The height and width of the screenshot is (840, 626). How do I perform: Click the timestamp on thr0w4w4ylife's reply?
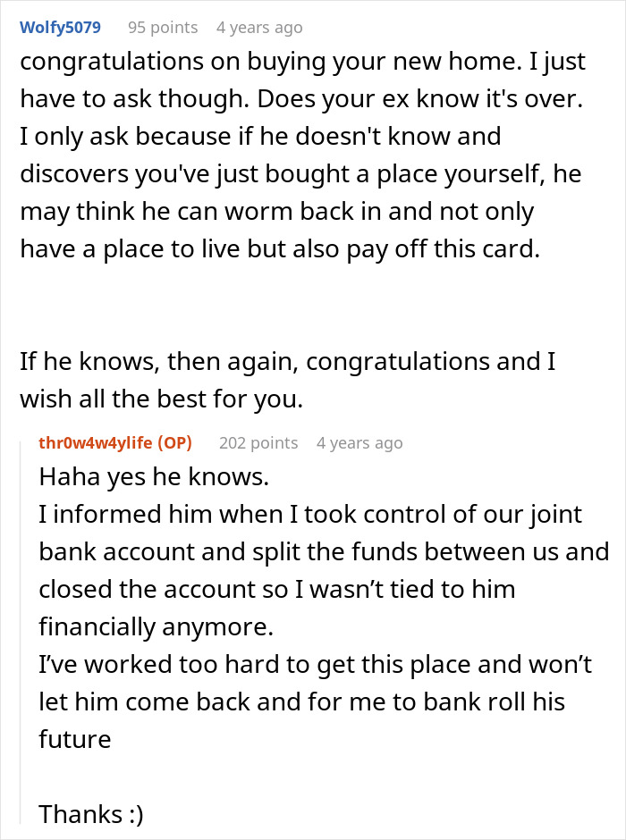click(x=360, y=443)
